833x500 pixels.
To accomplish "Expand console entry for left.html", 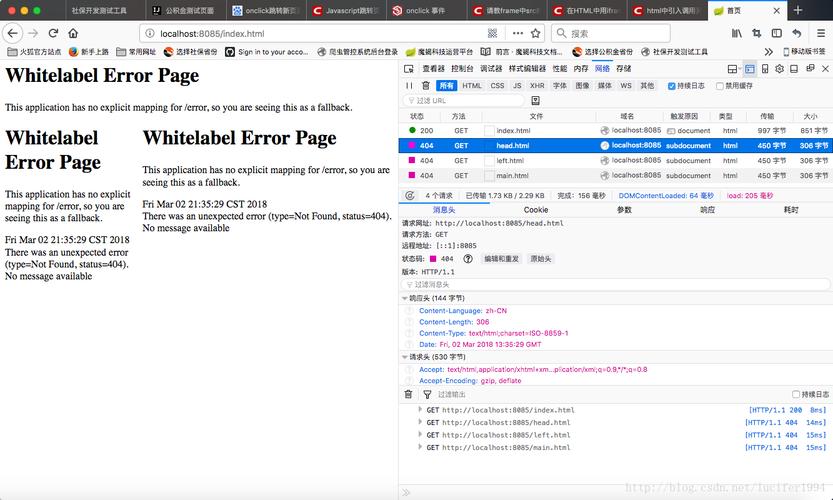I will coord(420,435).
